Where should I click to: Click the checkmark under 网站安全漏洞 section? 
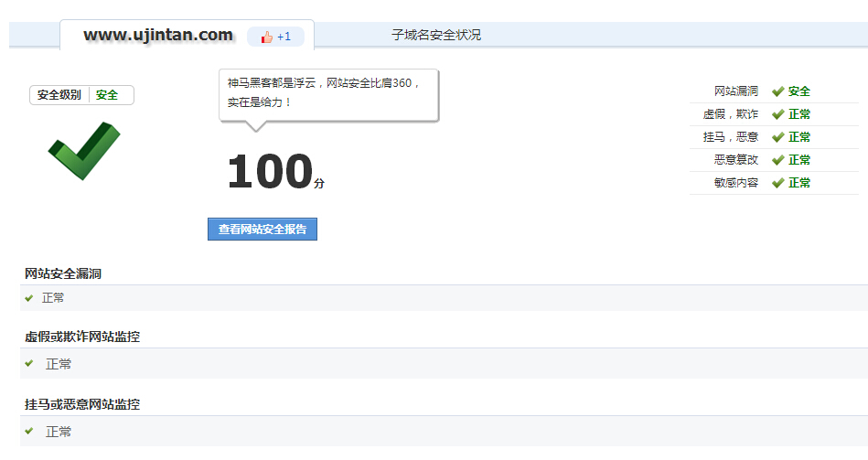(29, 298)
